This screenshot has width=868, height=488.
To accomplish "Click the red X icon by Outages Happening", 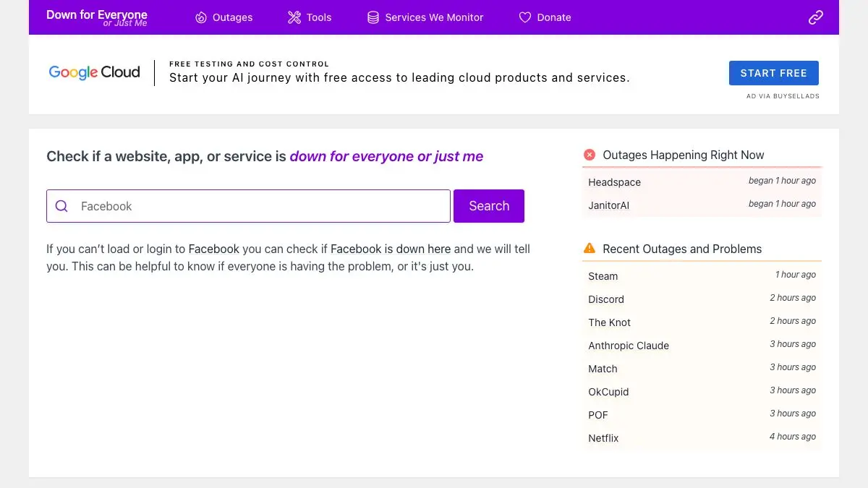I will coord(590,155).
